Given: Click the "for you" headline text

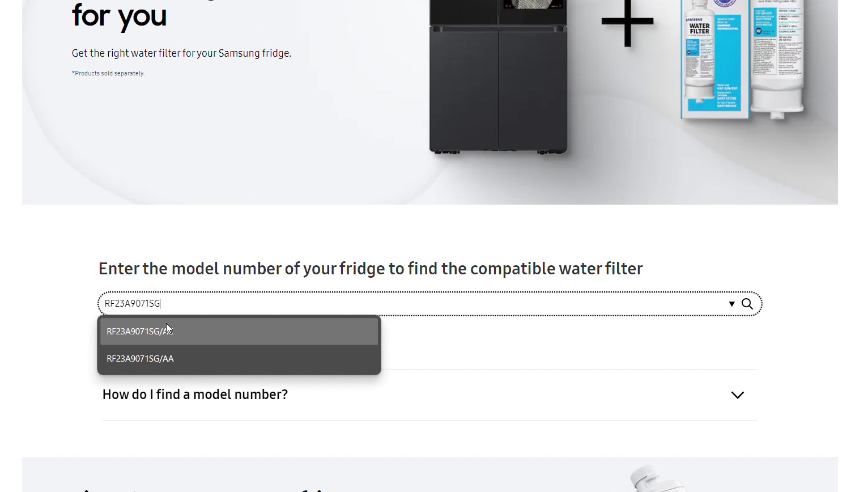Looking at the screenshot, I should pos(119,16).
